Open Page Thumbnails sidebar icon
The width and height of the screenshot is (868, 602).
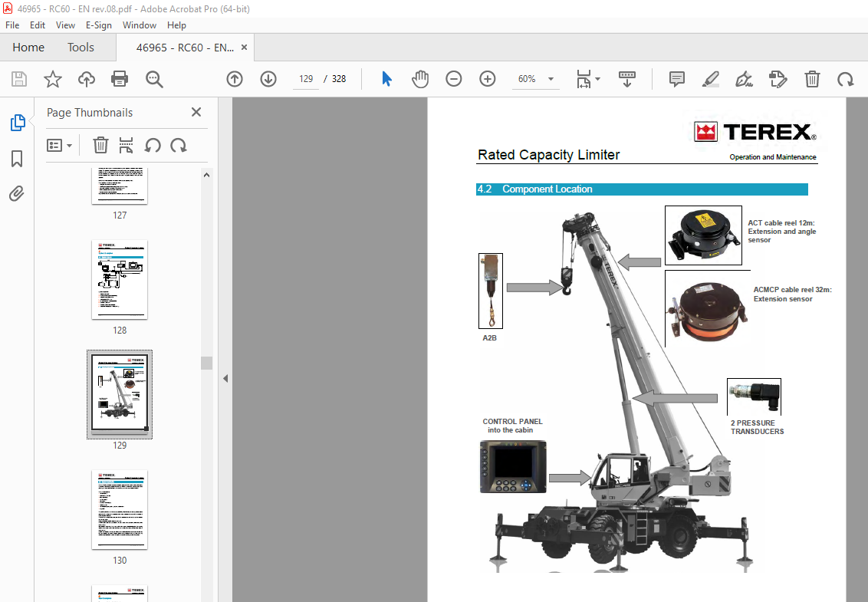[x=17, y=123]
